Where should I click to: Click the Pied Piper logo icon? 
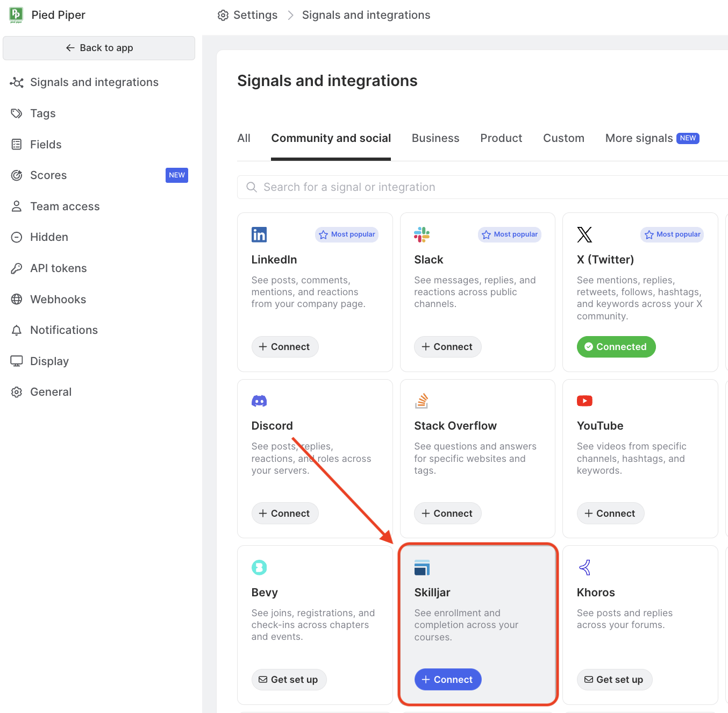tap(16, 15)
